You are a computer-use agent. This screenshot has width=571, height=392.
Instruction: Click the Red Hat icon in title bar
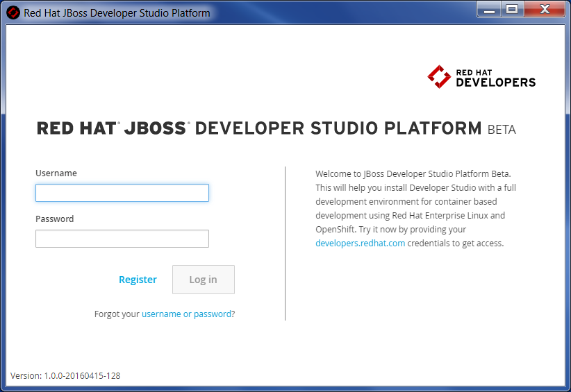point(13,12)
